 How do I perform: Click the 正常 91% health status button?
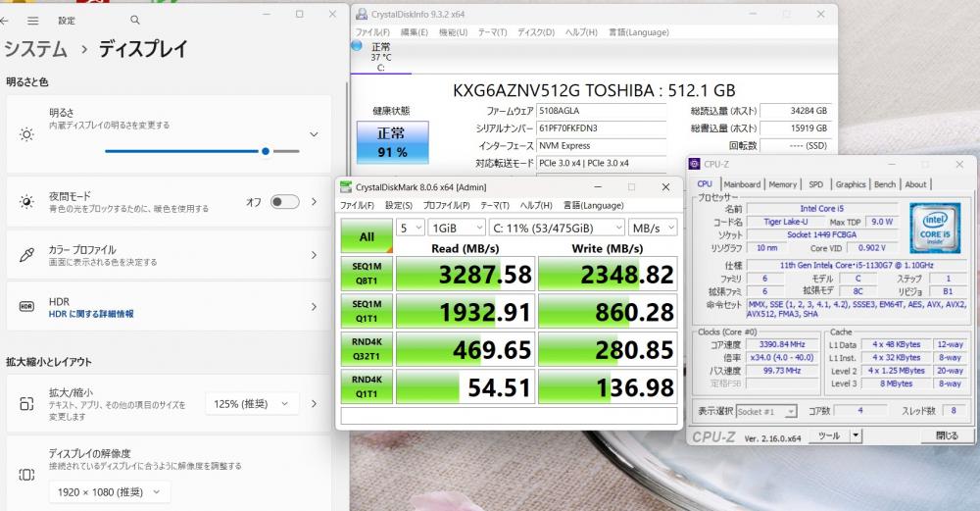point(393,142)
